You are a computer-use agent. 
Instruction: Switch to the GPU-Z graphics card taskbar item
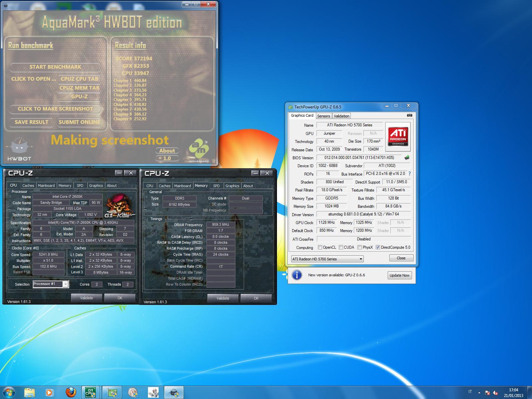(111, 393)
